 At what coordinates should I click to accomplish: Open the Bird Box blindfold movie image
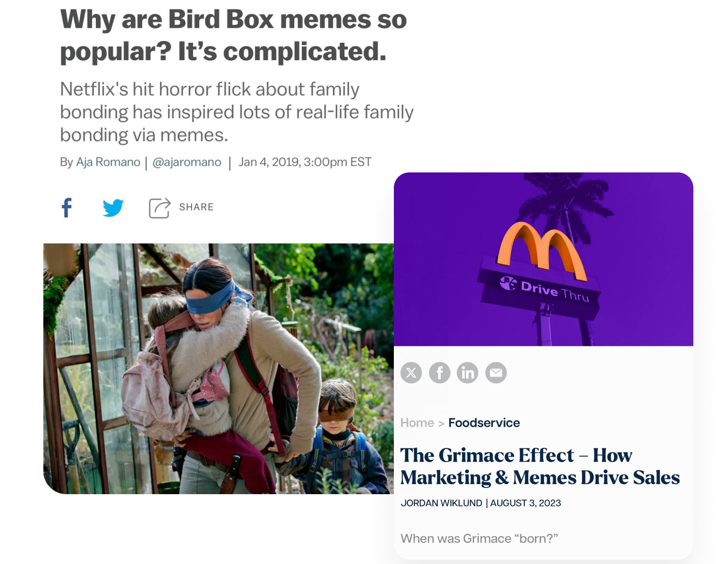click(219, 368)
